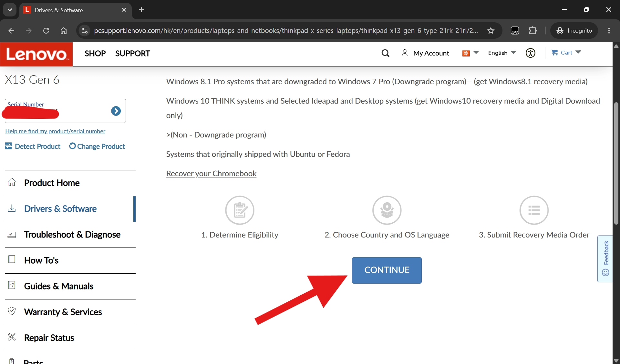Reload the page in the browser

click(46, 31)
